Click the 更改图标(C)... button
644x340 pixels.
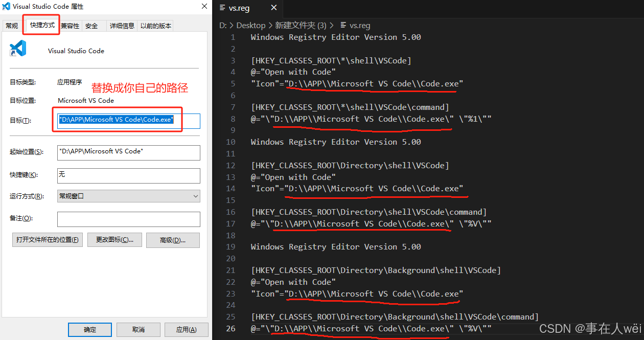(114, 240)
